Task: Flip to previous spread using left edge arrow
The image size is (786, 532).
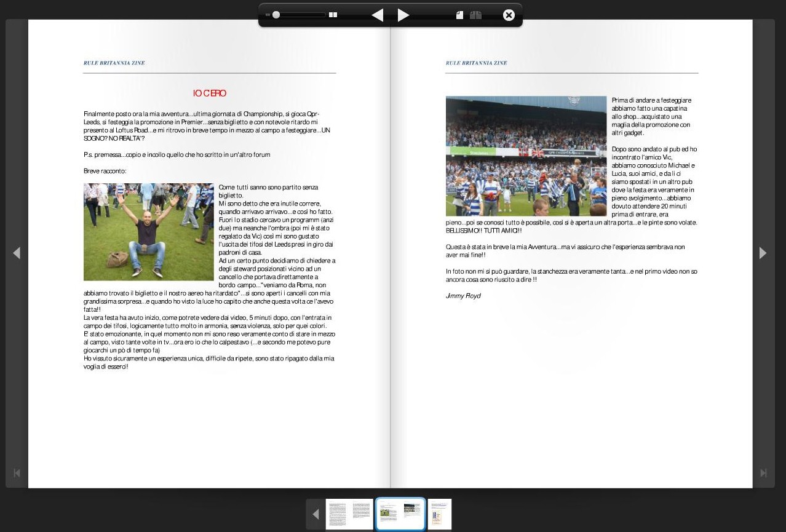Action: tap(17, 253)
